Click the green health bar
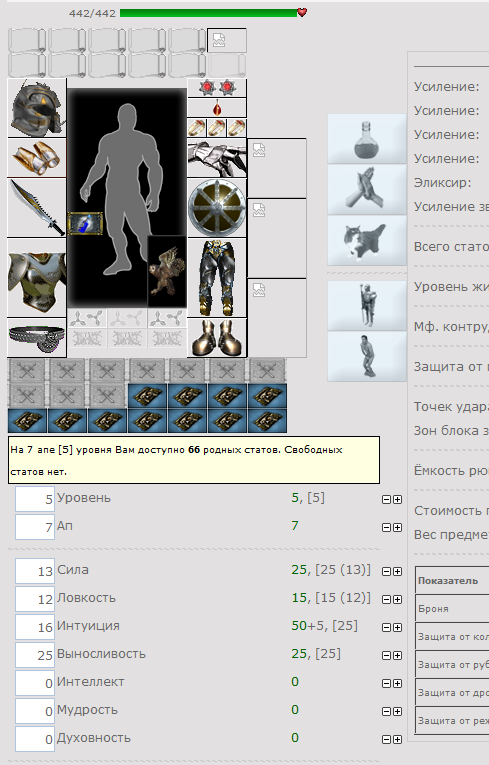489x765 pixels. [x=208, y=13]
